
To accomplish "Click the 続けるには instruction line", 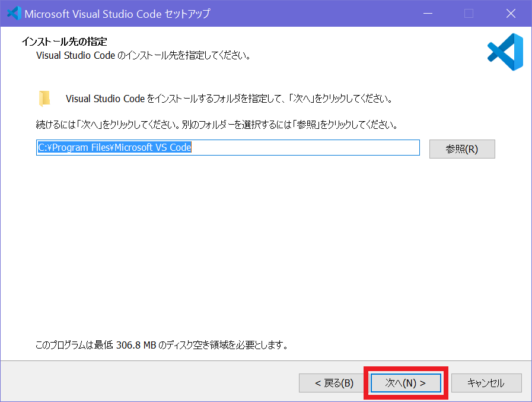I will click(216, 125).
